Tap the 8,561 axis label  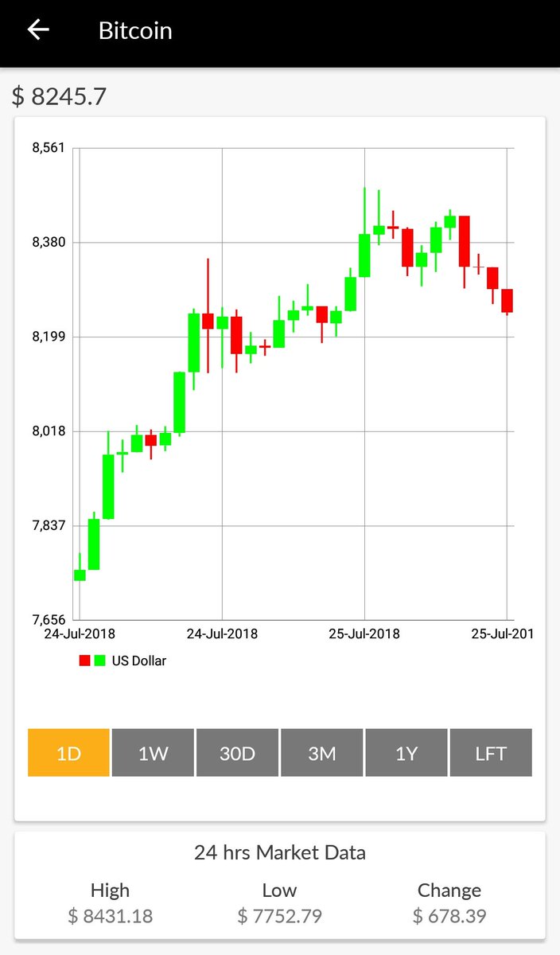tap(49, 148)
